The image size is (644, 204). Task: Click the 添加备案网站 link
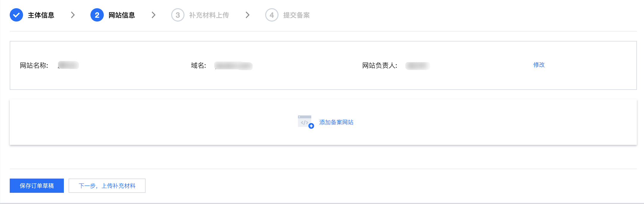(x=336, y=122)
